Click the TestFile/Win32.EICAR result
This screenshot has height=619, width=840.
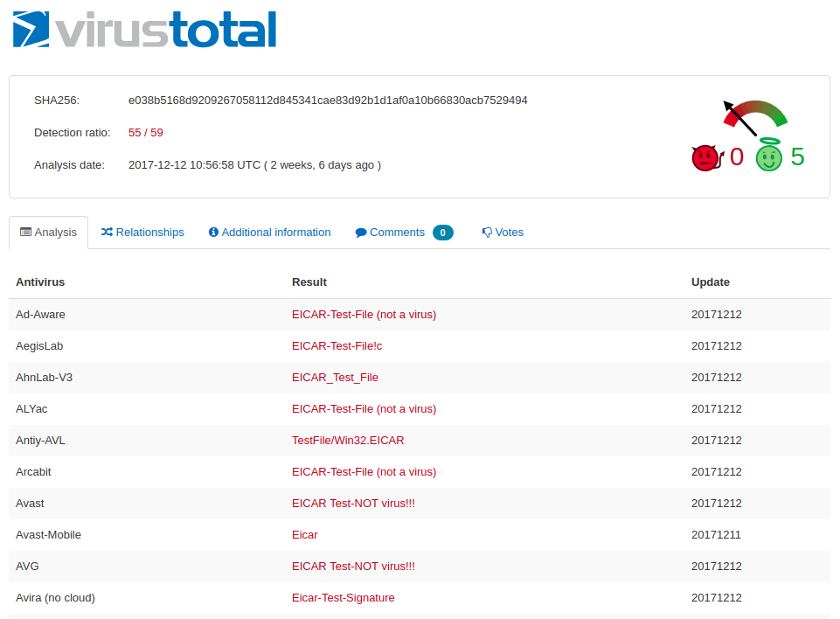[x=348, y=441]
